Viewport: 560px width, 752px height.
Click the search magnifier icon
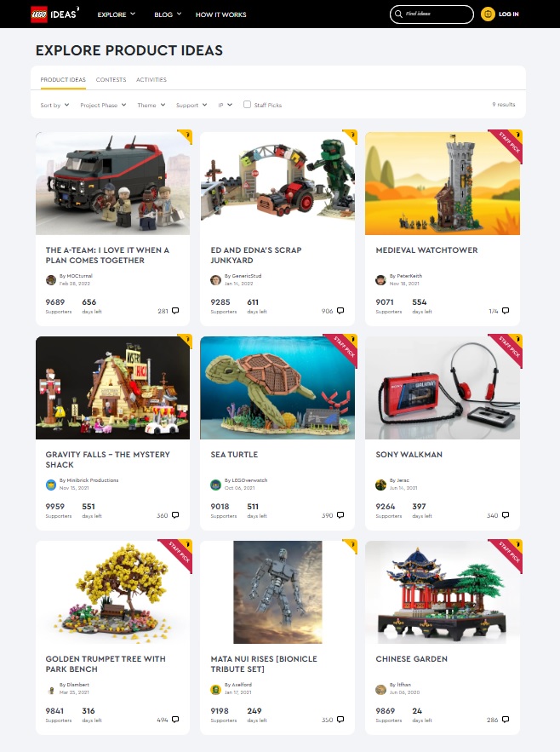pyautogui.click(x=398, y=14)
